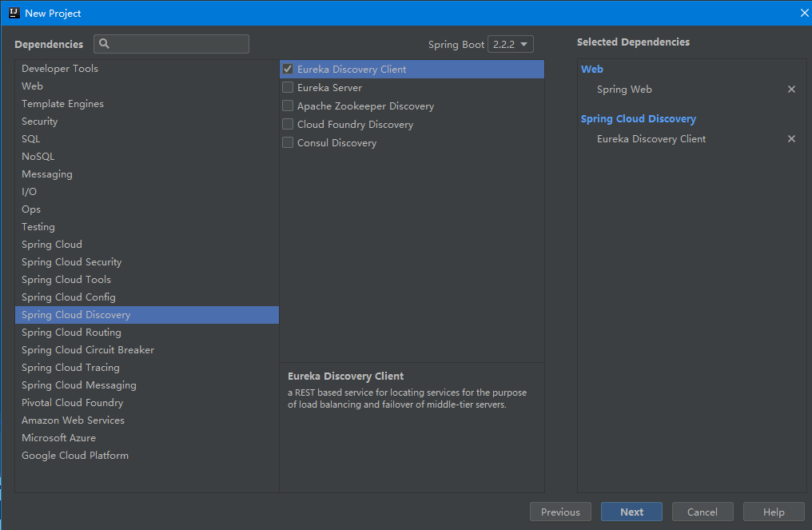
Task: Enable Cloud Foundry Discovery checkbox
Action: [x=288, y=125]
